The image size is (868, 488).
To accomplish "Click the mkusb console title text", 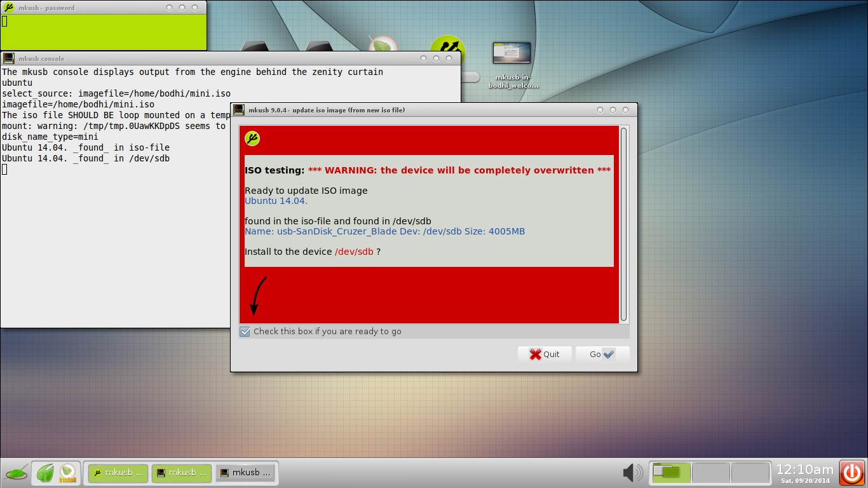I will pyautogui.click(x=43, y=58).
